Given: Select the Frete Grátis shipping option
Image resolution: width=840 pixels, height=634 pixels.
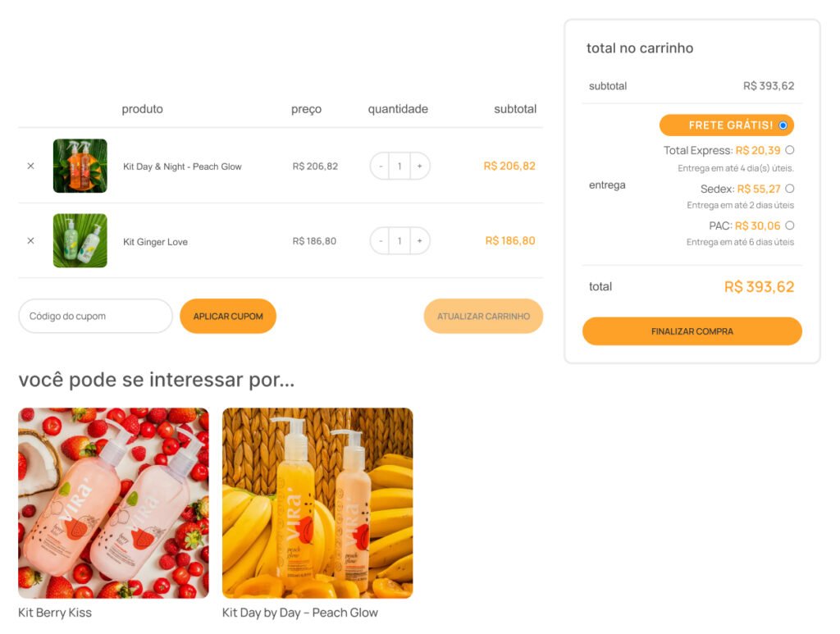Looking at the screenshot, I should click(x=783, y=125).
